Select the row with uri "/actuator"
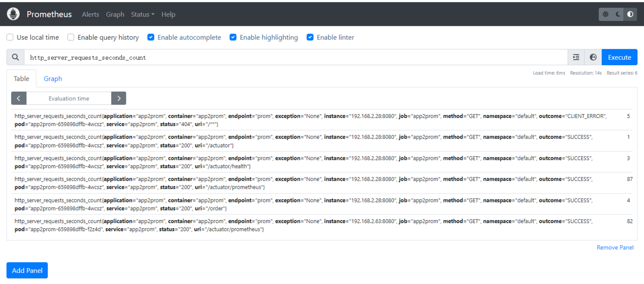The width and height of the screenshot is (644, 284). point(322,141)
